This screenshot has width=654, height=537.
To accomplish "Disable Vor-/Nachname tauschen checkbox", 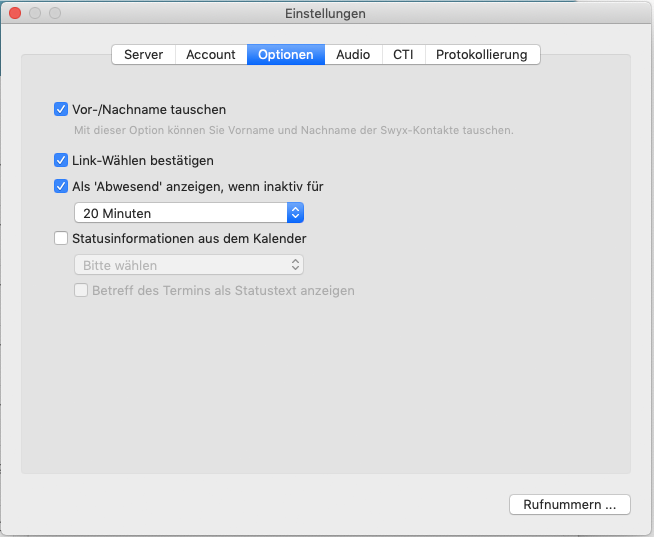I will click(61, 109).
